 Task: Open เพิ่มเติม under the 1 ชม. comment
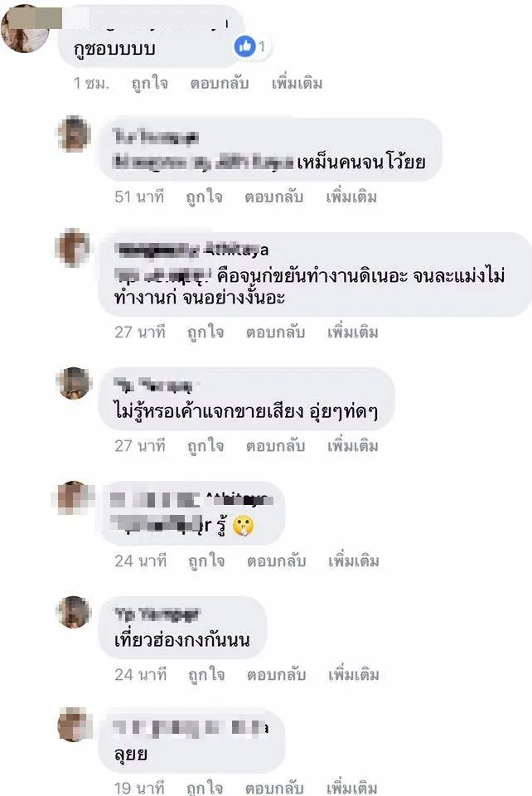[x=297, y=83]
